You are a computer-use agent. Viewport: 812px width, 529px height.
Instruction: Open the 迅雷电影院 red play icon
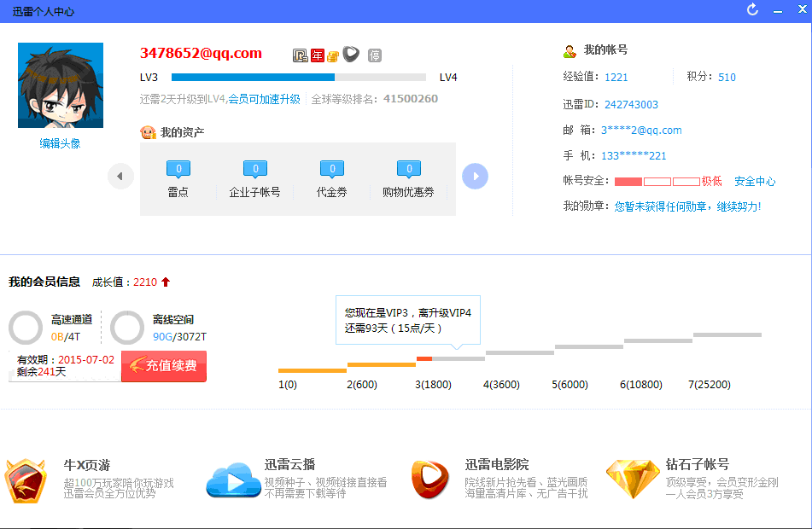430,480
